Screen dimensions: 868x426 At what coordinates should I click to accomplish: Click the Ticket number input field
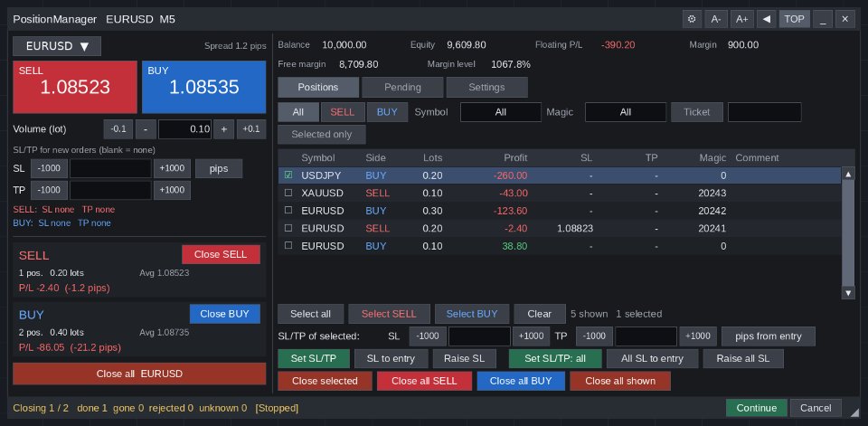765,112
